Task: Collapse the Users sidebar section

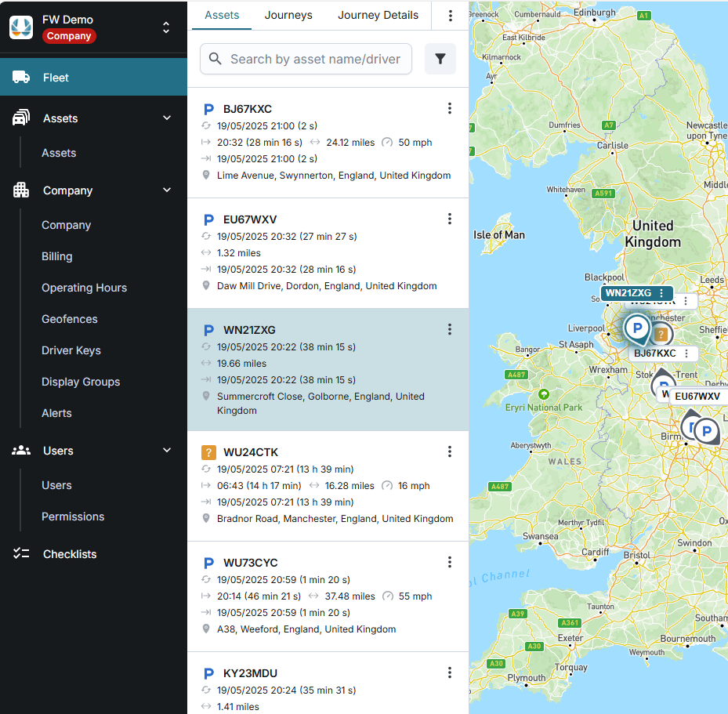Action: (x=166, y=451)
